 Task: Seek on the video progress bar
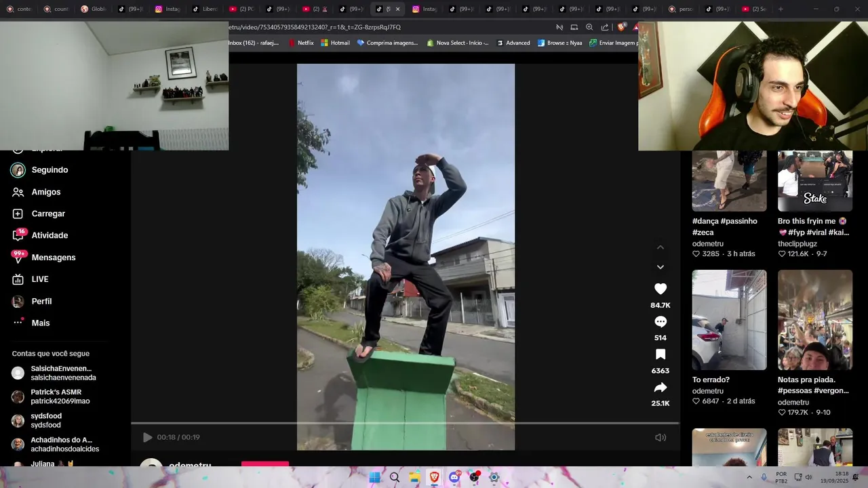coord(405,424)
